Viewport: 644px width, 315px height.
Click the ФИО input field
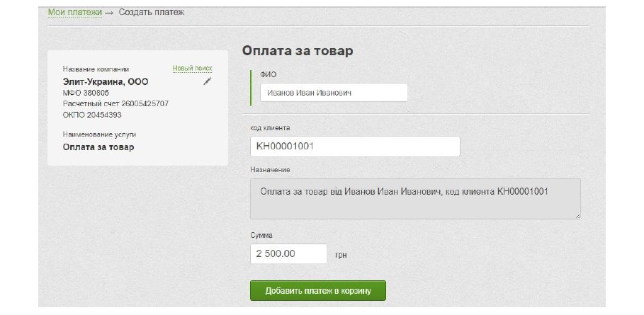click(x=333, y=93)
